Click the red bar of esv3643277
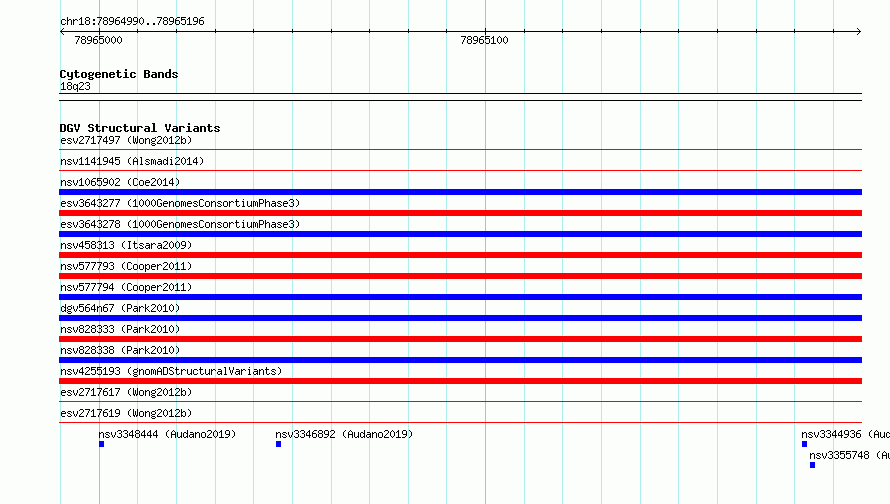Screen dimensions: 890x504 [x=460, y=213]
